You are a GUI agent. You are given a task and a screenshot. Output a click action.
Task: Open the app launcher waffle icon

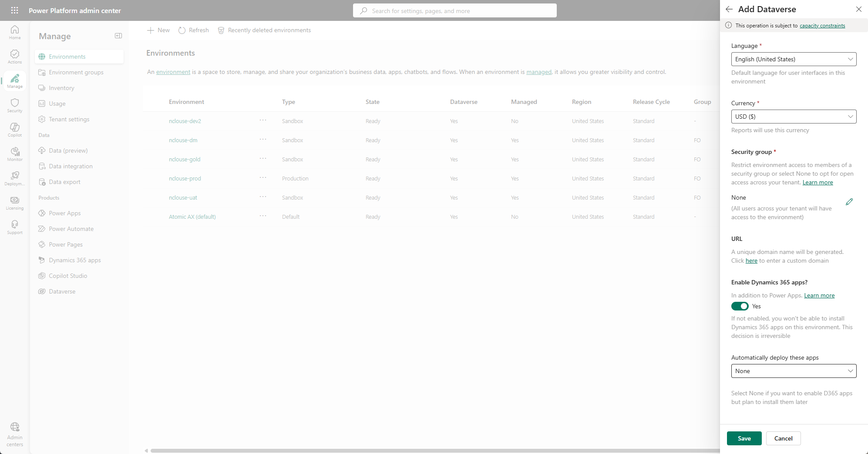click(x=14, y=10)
